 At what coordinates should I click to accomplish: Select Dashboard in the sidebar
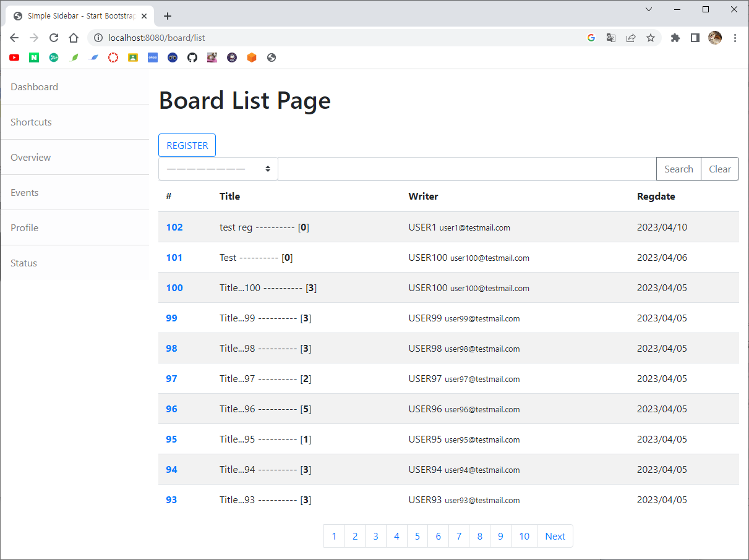click(x=35, y=87)
